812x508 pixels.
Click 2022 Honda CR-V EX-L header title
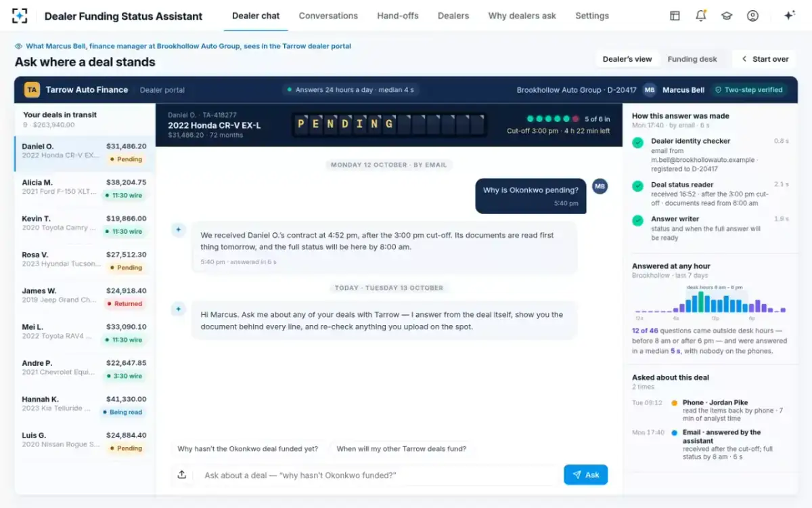214,125
